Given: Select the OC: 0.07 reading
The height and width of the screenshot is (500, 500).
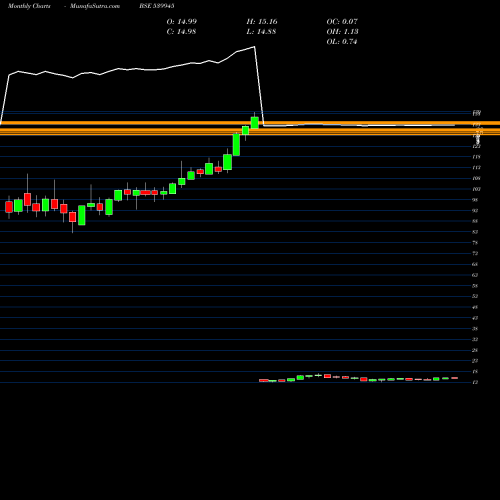Looking at the screenshot, I should tap(342, 22).
